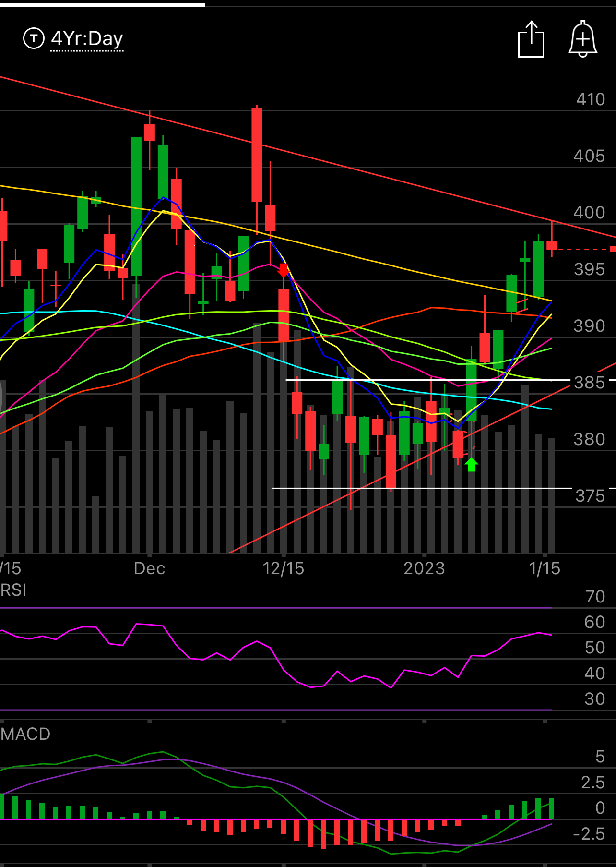Tap the 395 price axis label

(x=589, y=269)
